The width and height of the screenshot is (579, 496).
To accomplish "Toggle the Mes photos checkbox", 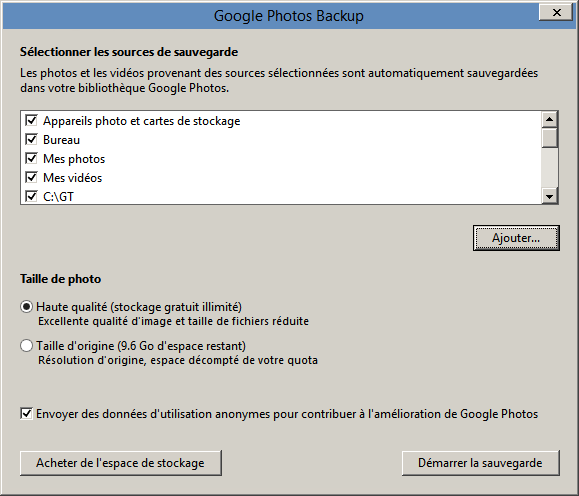I will coord(31,158).
